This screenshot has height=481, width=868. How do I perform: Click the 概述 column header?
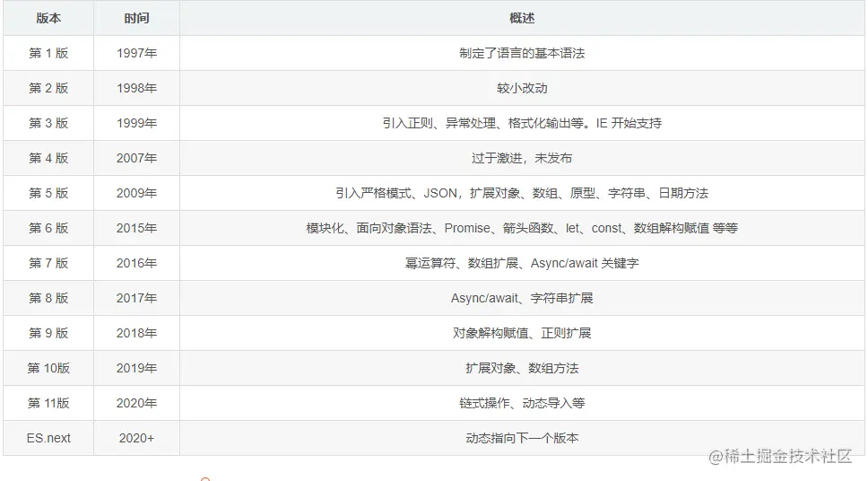(x=522, y=18)
